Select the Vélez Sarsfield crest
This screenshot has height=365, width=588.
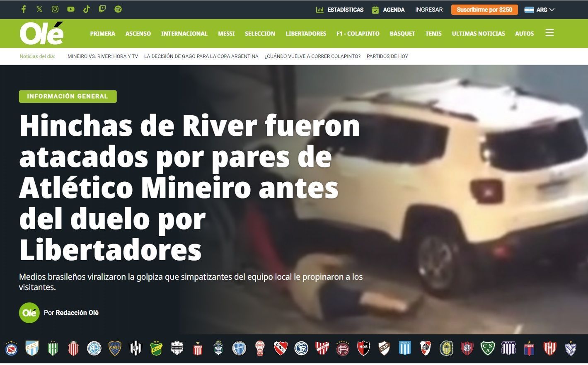point(571,348)
